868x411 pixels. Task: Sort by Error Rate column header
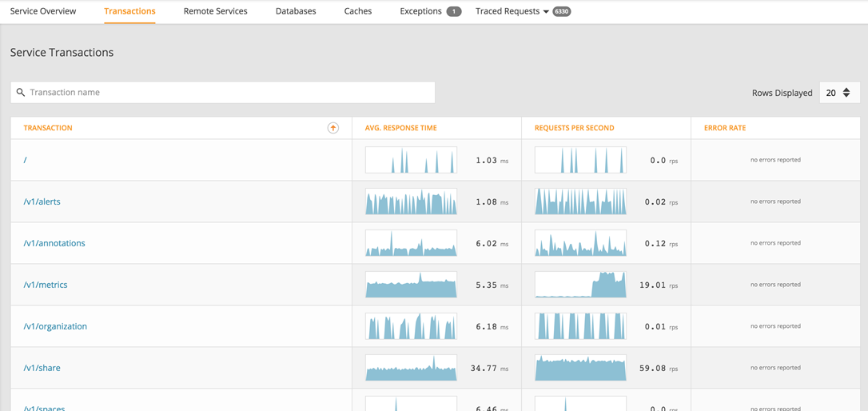pyautogui.click(x=725, y=128)
